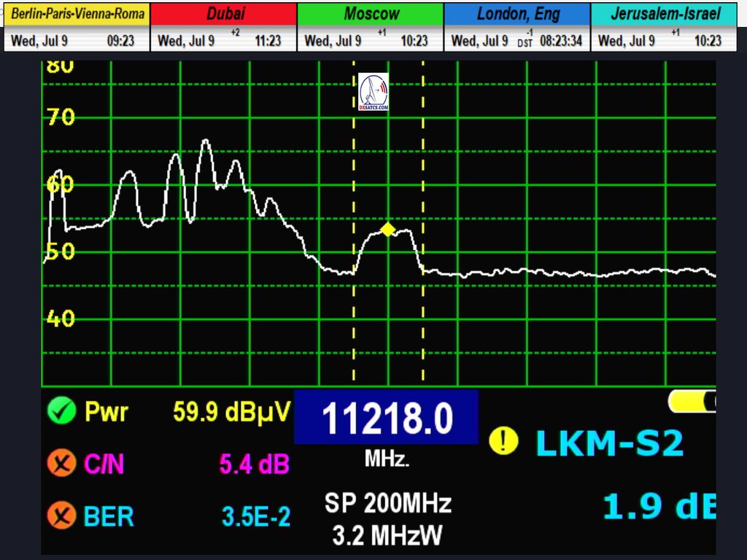Choose the Jerusalem-Israel clock tab

point(664,14)
